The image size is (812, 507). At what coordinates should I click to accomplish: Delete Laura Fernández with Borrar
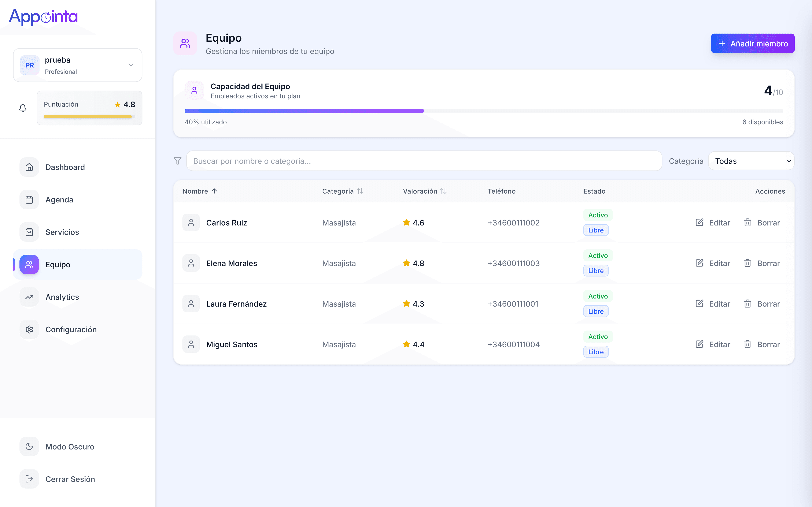point(762,304)
